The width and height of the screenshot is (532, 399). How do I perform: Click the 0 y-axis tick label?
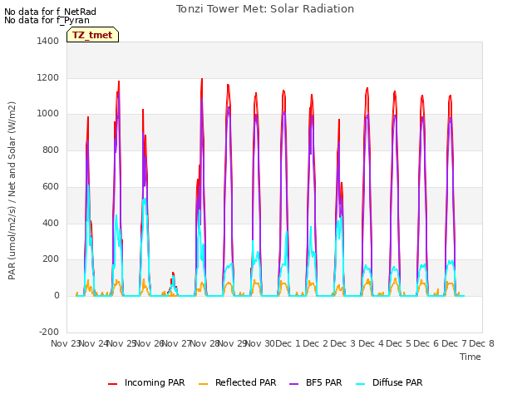[x=57, y=296]
